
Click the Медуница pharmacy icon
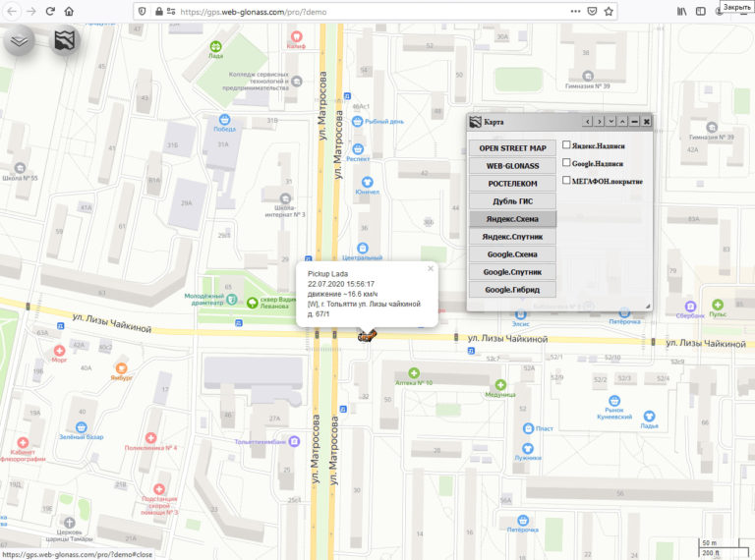coord(500,385)
